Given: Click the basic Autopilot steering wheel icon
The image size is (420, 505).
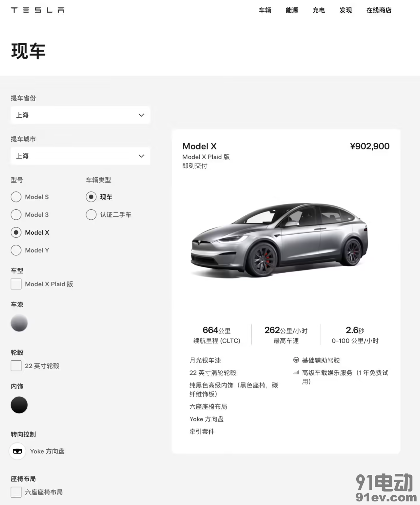Looking at the screenshot, I should 296,360.
